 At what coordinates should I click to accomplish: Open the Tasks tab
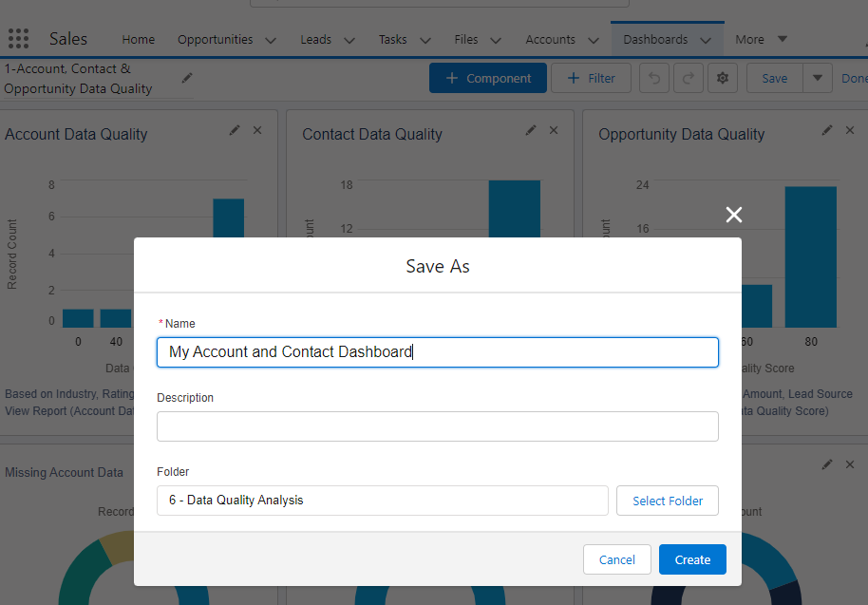coord(392,39)
